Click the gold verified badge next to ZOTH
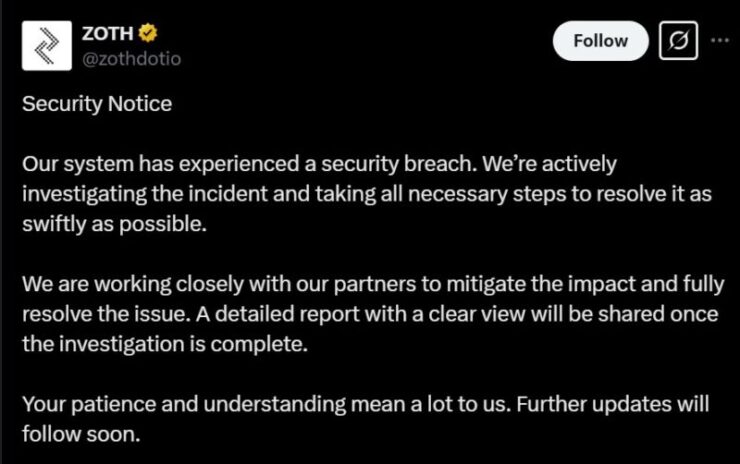Viewport: 740px width, 464px height. tap(148, 33)
